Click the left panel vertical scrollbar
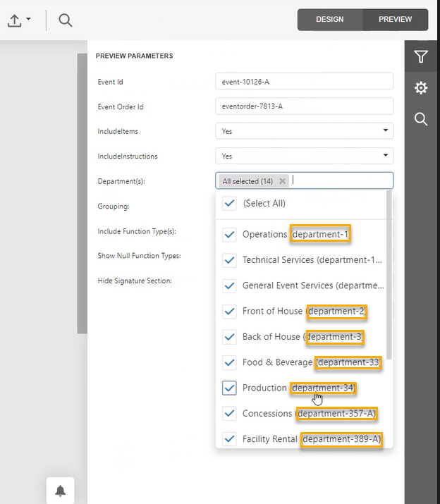This screenshot has height=504, width=440. coord(82,194)
